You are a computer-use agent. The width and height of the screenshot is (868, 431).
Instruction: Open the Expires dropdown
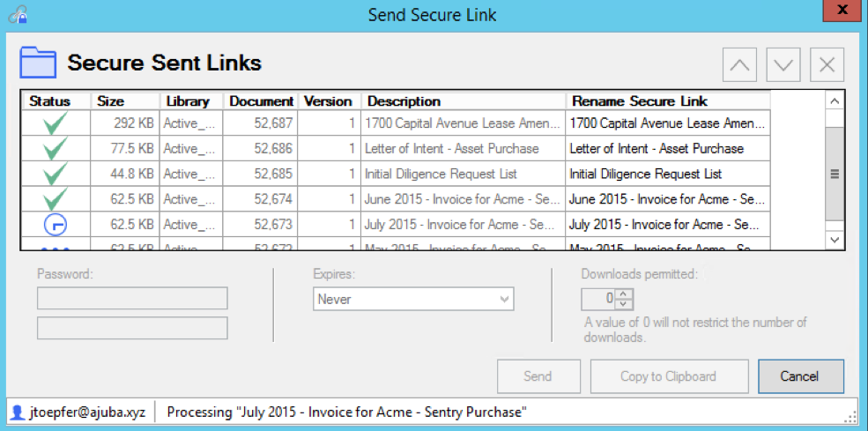(413, 300)
